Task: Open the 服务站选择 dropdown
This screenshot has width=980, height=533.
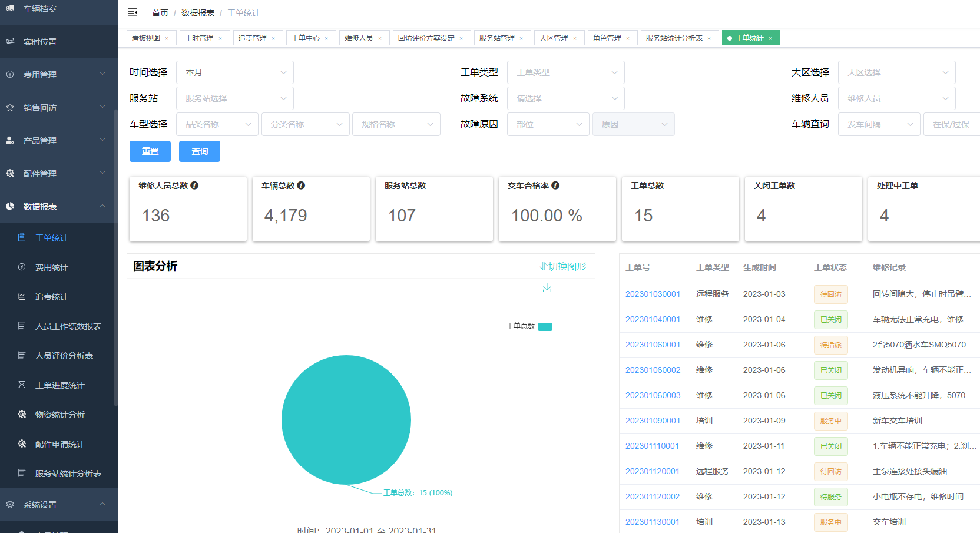Action: coord(235,98)
